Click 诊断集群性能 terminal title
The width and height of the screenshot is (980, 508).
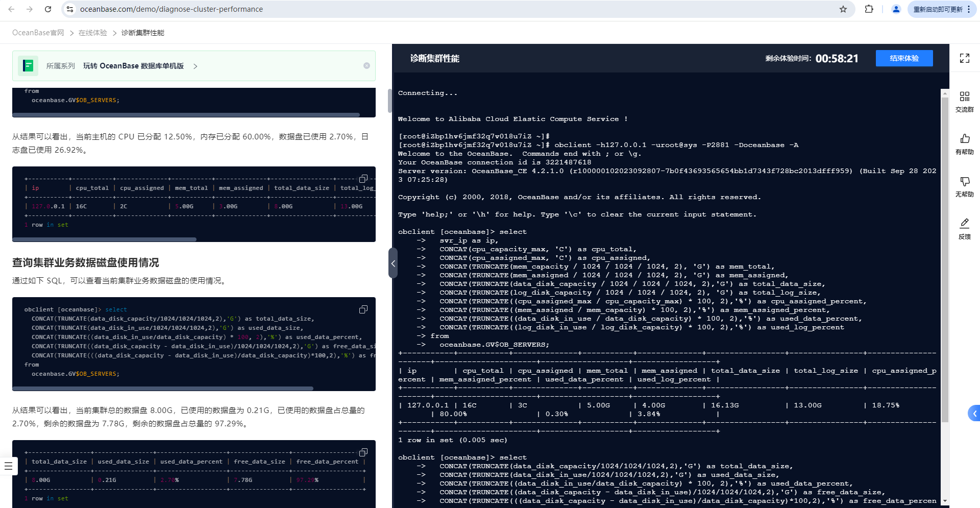pos(435,58)
